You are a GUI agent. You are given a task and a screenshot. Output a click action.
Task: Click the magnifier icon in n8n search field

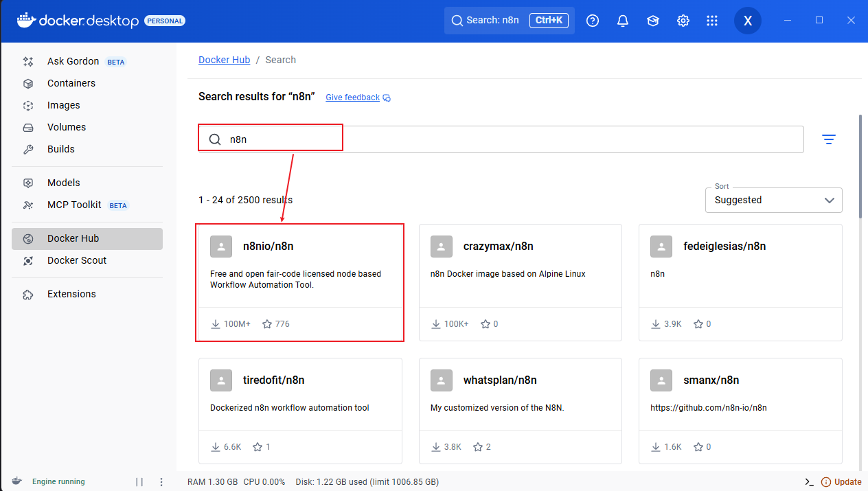click(x=215, y=139)
